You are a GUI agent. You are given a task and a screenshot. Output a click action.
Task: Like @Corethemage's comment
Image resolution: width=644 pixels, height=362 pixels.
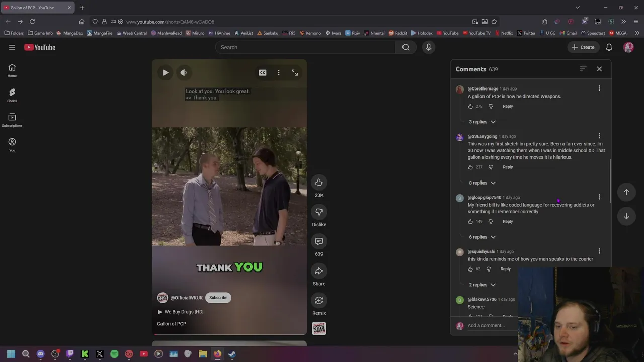(x=470, y=106)
